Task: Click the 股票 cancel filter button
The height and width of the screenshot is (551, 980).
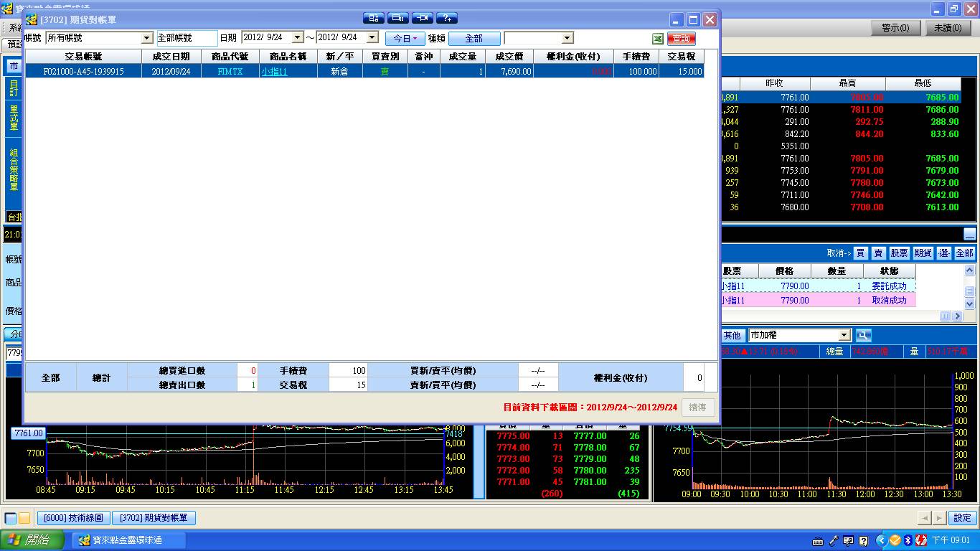Action: click(x=900, y=253)
